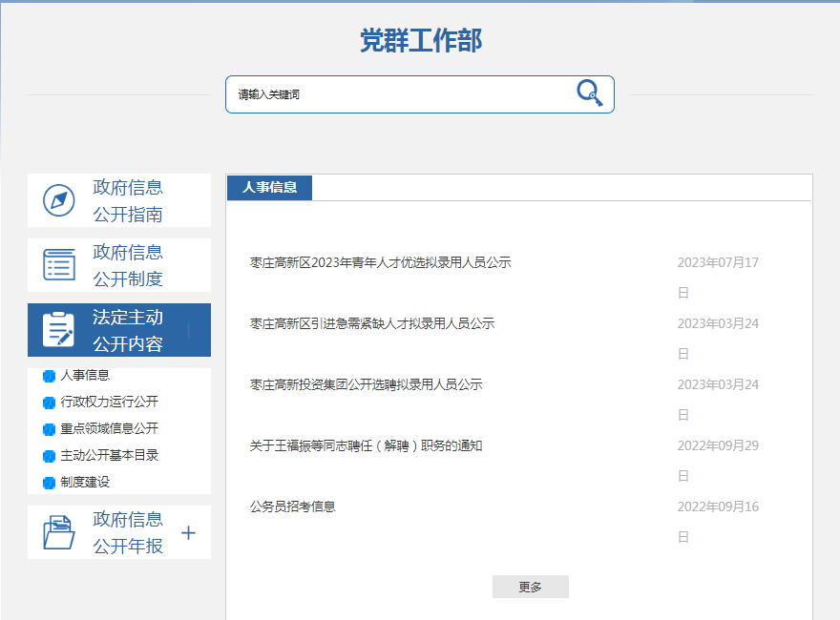Click the list icon for 政府信息公开制度

pos(59,265)
